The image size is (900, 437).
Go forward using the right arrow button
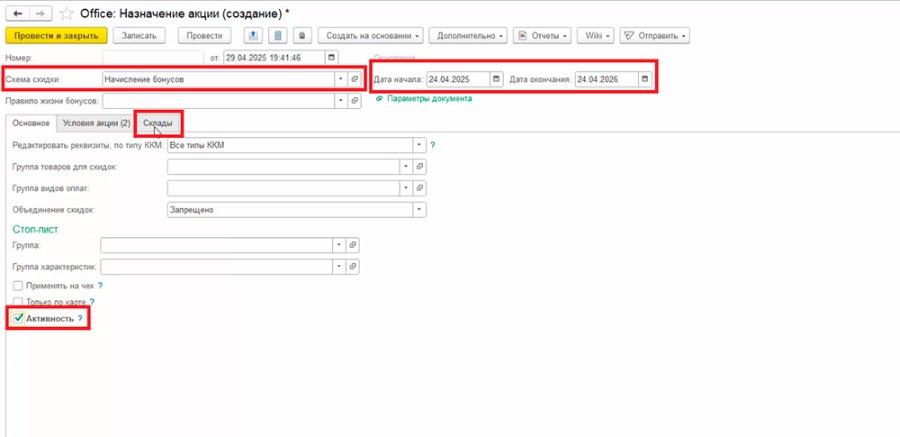(x=40, y=13)
